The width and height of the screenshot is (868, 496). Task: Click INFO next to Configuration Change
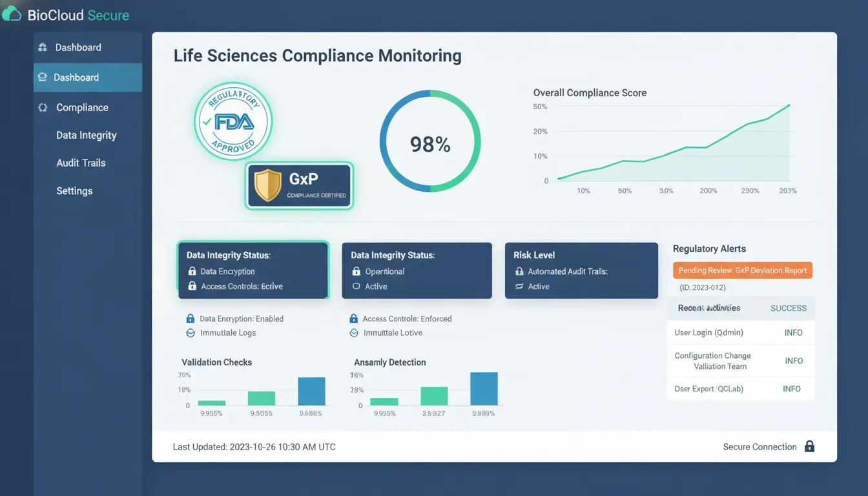click(794, 361)
